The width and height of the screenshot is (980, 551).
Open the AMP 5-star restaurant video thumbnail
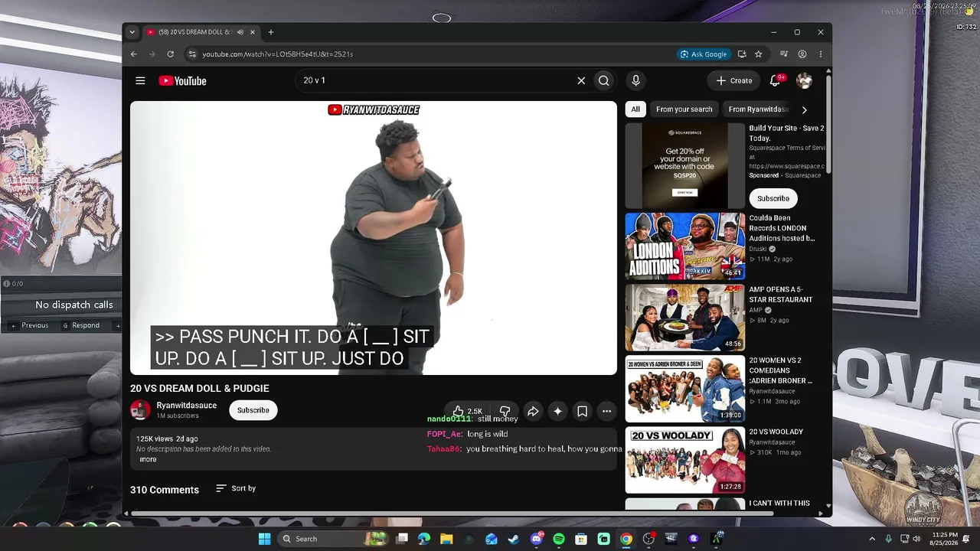pos(685,318)
